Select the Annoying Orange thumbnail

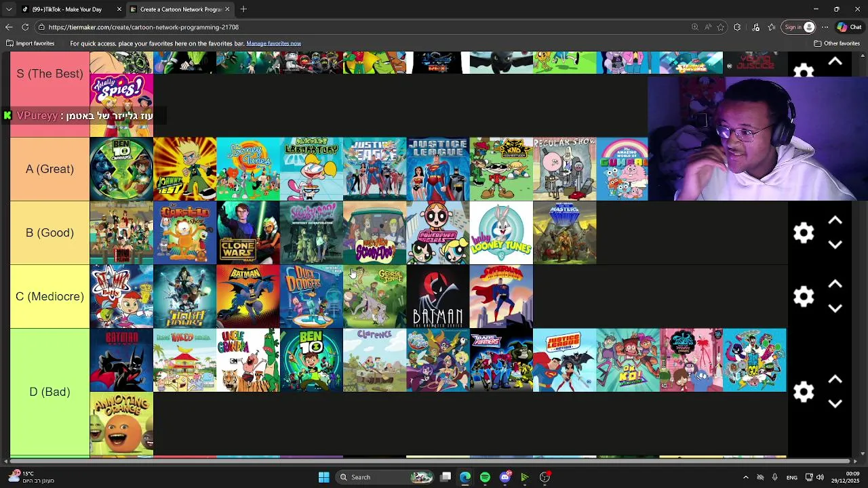coord(121,424)
